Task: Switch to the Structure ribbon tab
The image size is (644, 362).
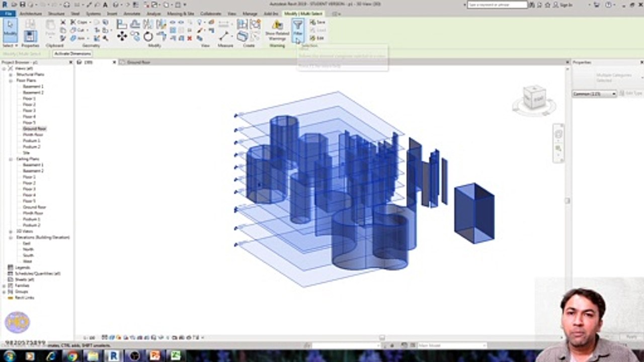Action: click(56, 14)
